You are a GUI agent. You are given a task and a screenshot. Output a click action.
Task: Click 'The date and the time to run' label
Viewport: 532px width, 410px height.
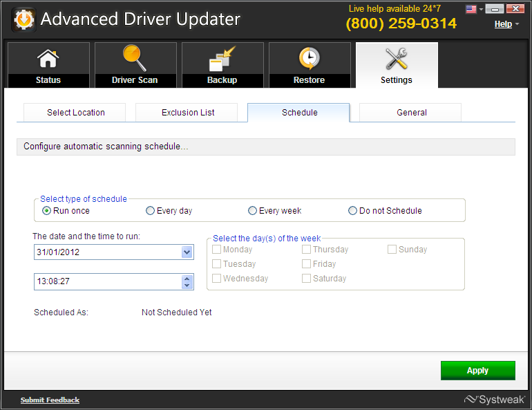pyautogui.click(x=86, y=236)
